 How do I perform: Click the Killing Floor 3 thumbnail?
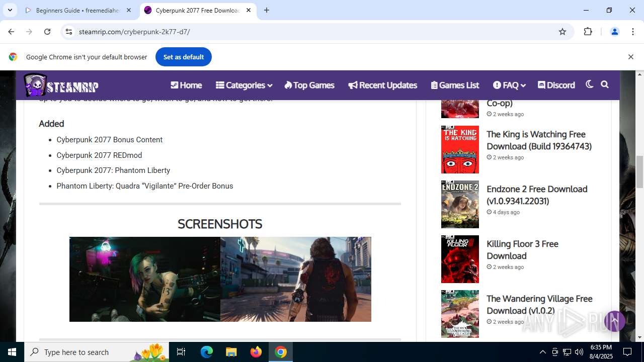click(x=460, y=259)
